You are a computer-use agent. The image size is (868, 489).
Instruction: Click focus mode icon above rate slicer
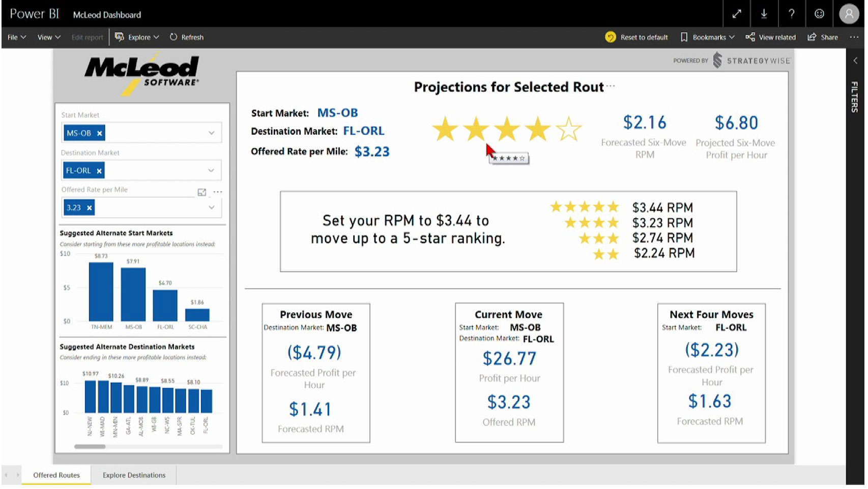(x=202, y=192)
